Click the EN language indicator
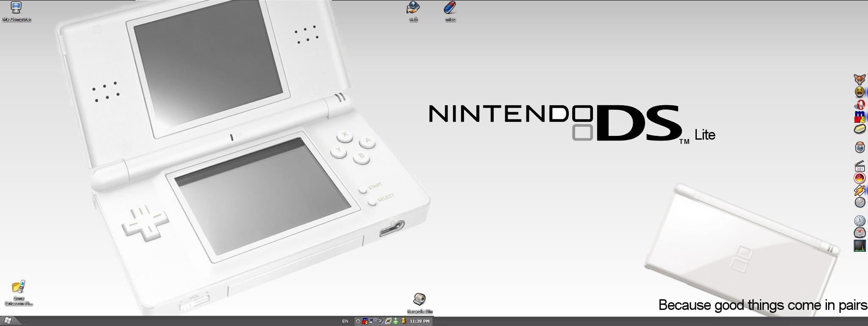Viewport: 868px width, 326px height. [x=345, y=321]
